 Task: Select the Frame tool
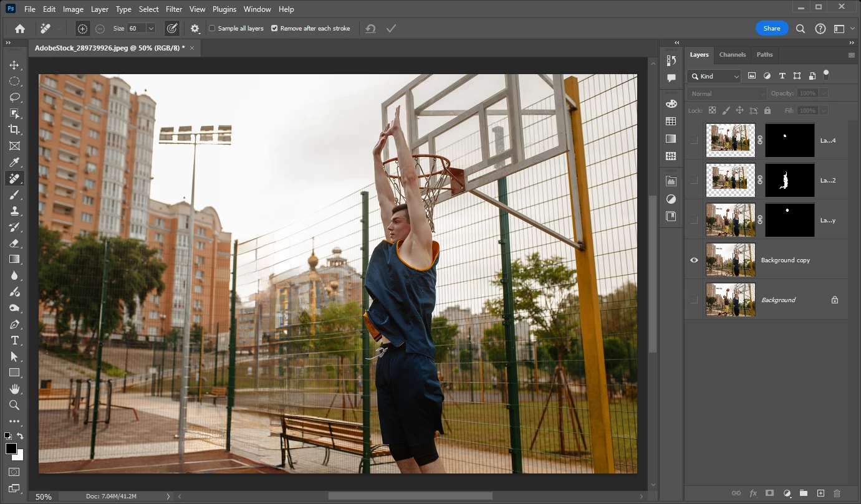click(14, 146)
